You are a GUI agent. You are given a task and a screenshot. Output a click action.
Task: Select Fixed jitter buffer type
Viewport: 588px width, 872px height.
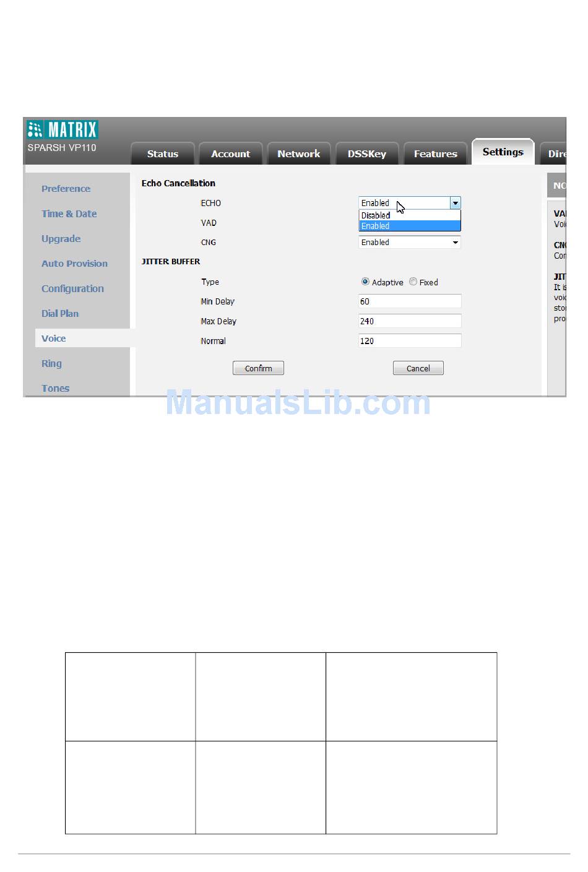413,282
